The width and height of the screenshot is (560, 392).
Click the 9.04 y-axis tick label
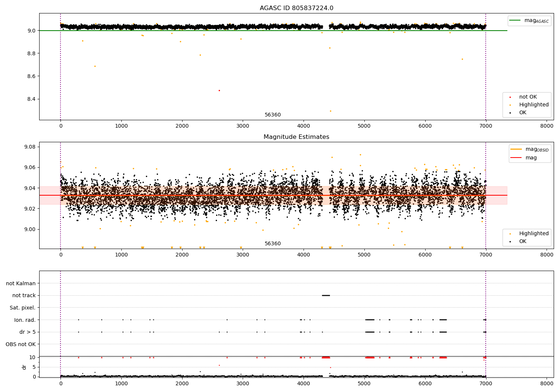[30, 188]
